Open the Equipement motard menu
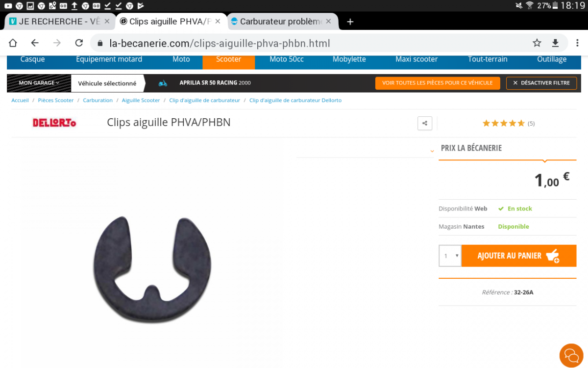588x368 pixels. (109, 59)
